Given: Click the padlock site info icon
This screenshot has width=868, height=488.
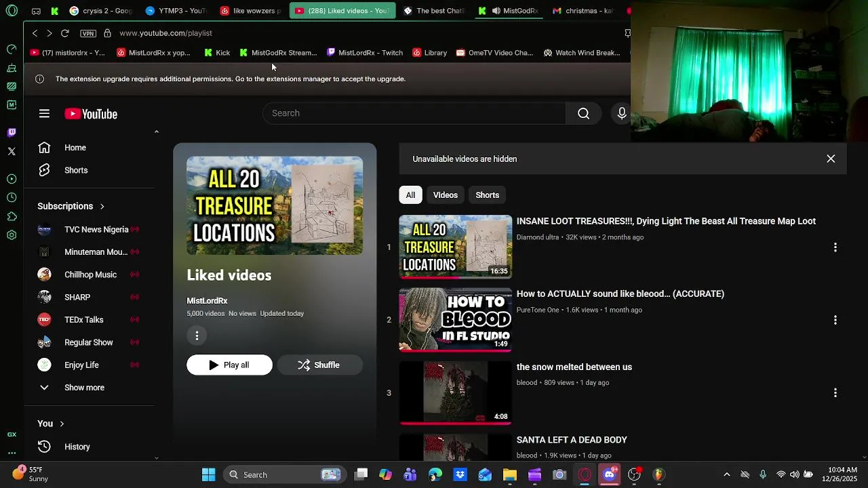Looking at the screenshot, I should 107,33.
